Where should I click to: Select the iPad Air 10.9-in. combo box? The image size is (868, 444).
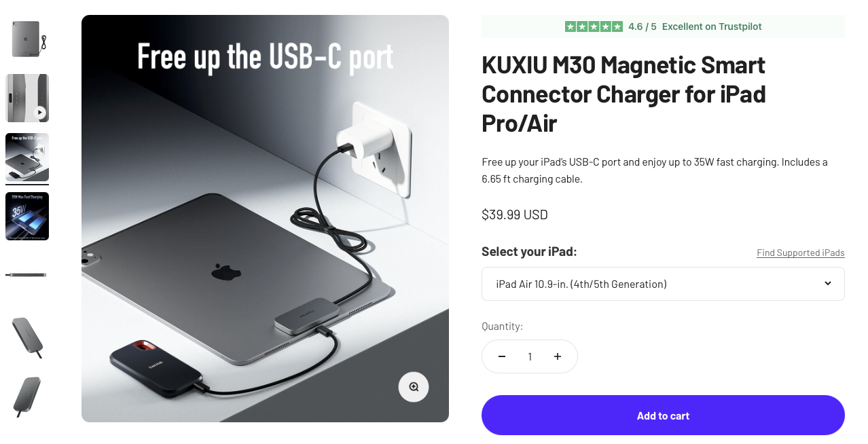(663, 284)
